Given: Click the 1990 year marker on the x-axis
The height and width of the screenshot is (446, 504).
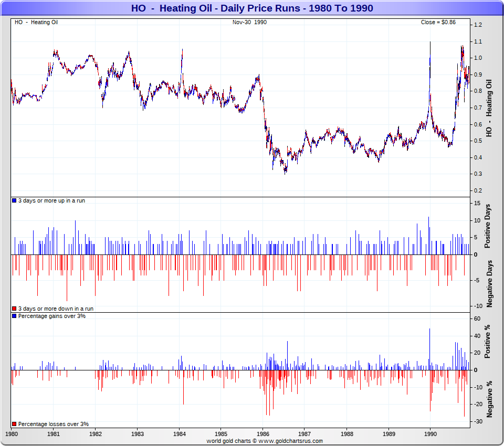Looking at the screenshot, I should click(x=430, y=434).
